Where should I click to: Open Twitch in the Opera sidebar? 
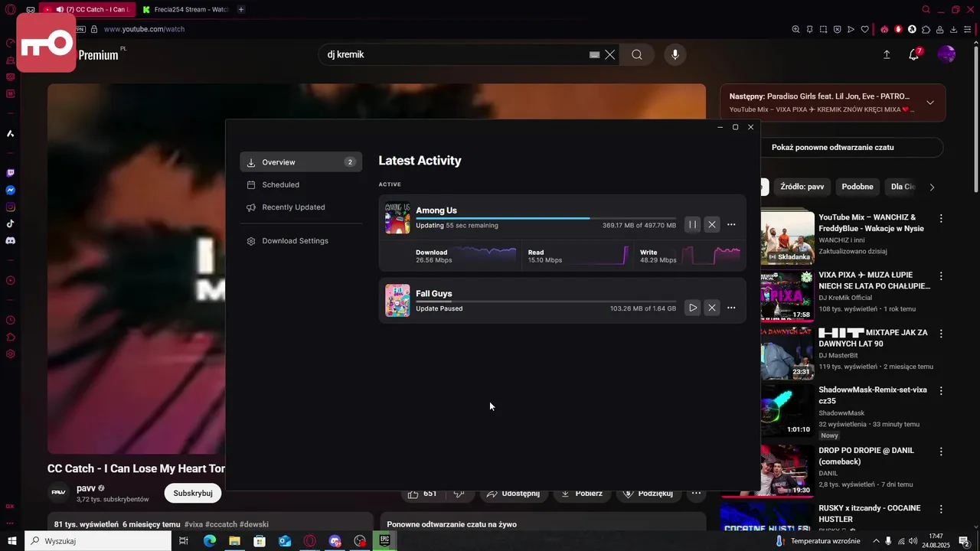[10, 173]
